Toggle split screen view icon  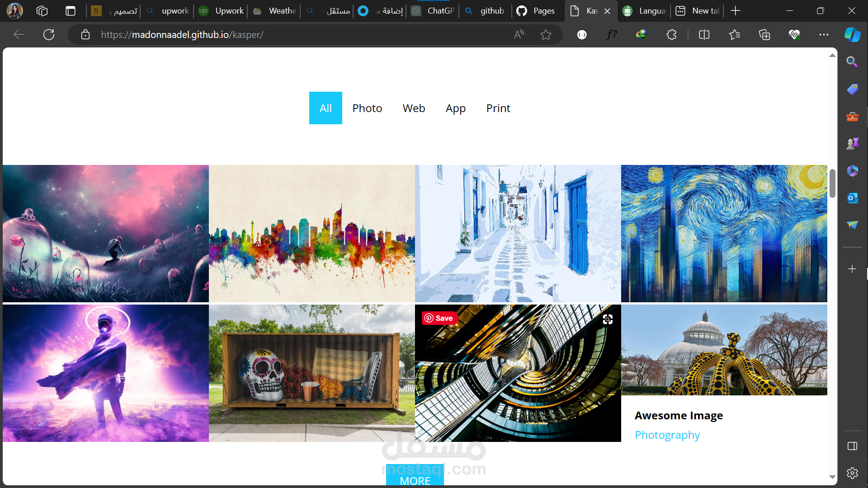704,34
